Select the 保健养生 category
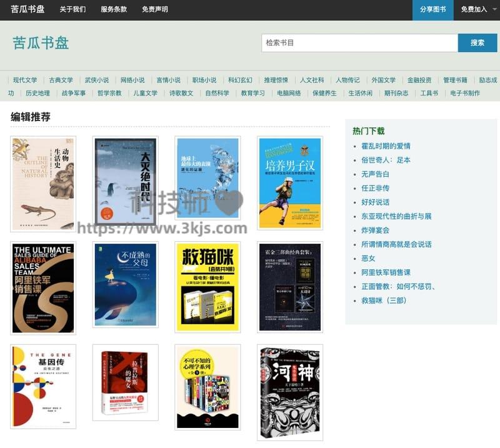Screen dimensions: 500x448 [x=324, y=93]
